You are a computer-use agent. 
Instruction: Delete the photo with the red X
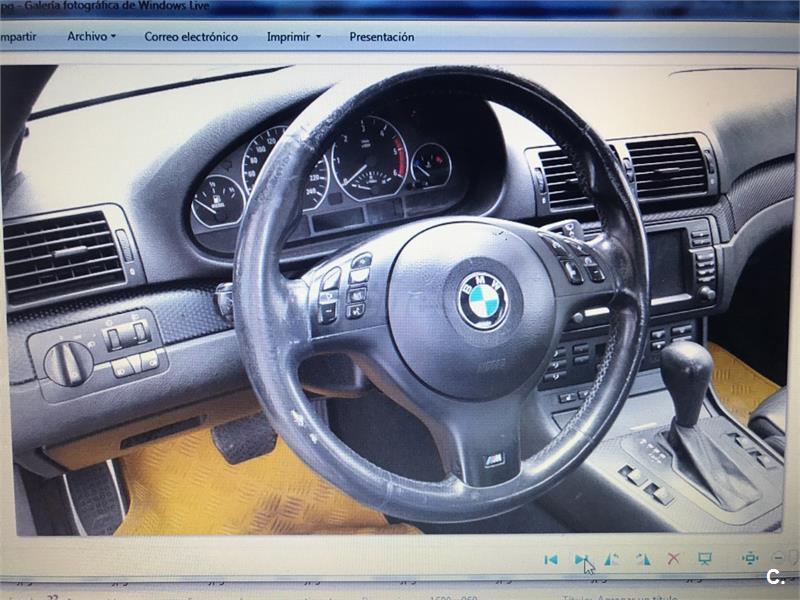673,559
